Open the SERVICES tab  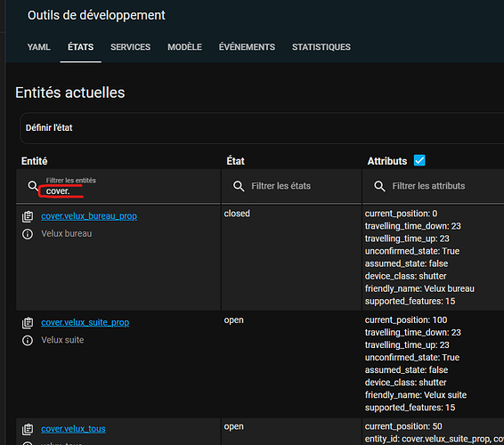pyautogui.click(x=131, y=47)
